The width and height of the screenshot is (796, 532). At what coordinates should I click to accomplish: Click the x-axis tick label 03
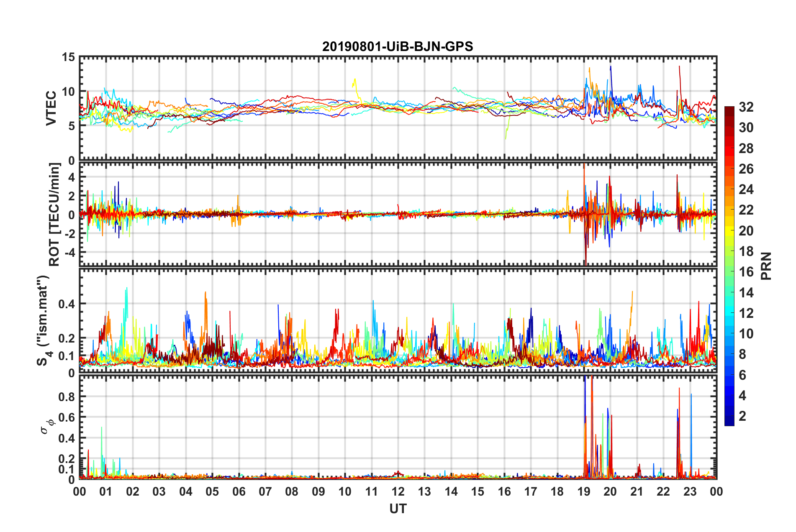[159, 491]
